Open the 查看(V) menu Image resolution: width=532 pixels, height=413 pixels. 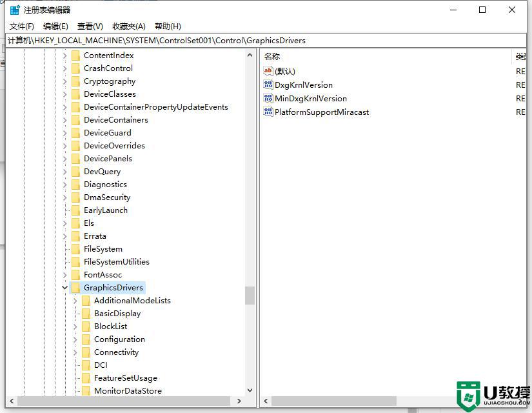(x=90, y=26)
